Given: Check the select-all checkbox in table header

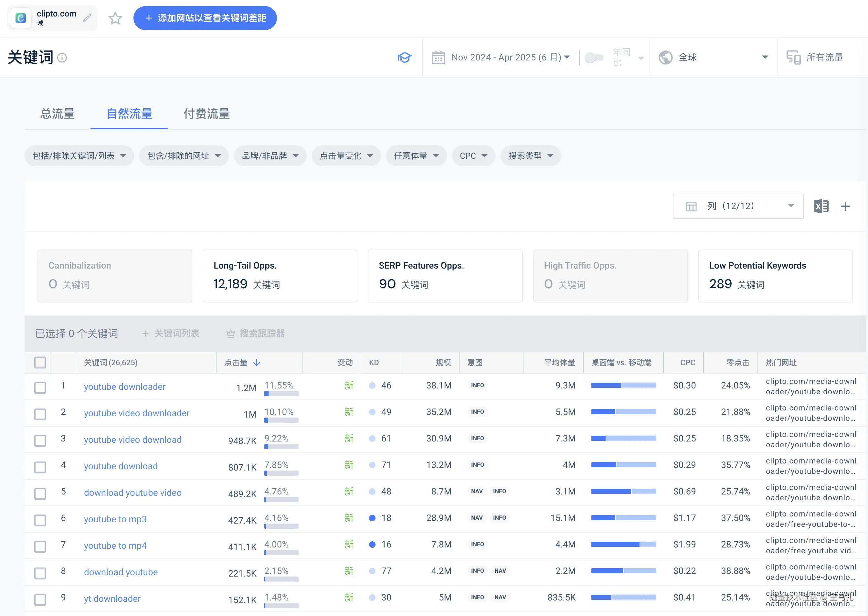Looking at the screenshot, I should click(x=40, y=363).
